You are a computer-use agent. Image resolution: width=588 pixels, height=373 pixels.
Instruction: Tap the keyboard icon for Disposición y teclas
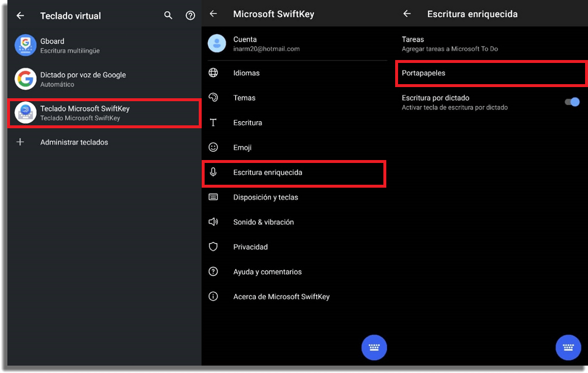(x=213, y=197)
